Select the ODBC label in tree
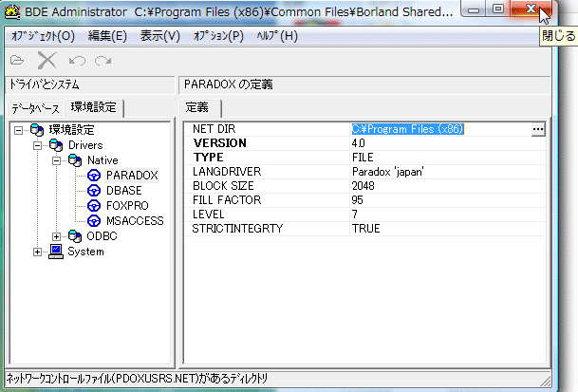 click(x=102, y=236)
